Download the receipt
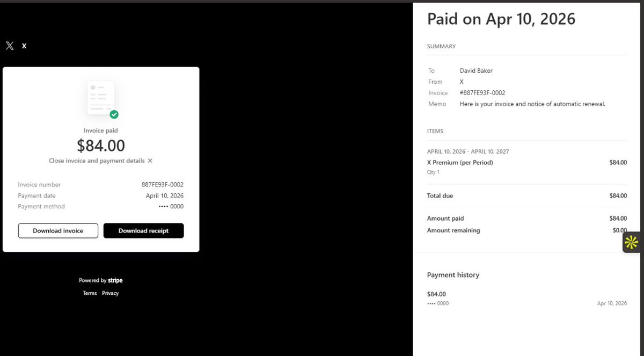 click(143, 231)
